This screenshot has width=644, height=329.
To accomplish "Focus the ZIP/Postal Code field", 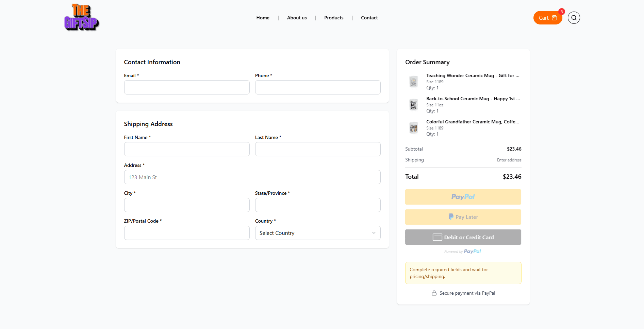I will click(x=186, y=233).
